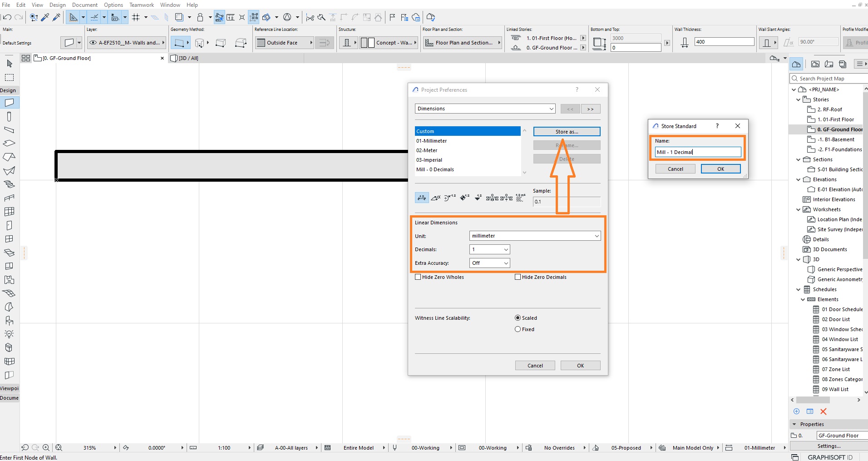This screenshot has width=868, height=461.
Task: Collapse the Stories tree node
Action: [799, 99]
